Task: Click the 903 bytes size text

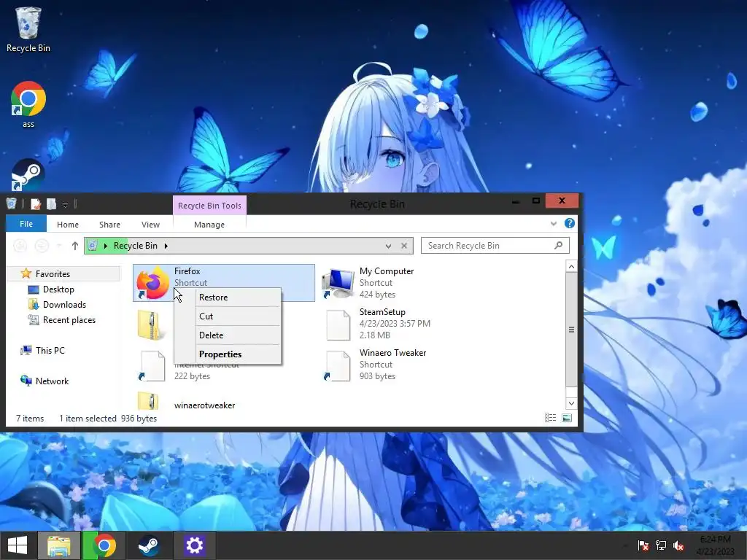Action: coord(377,376)
